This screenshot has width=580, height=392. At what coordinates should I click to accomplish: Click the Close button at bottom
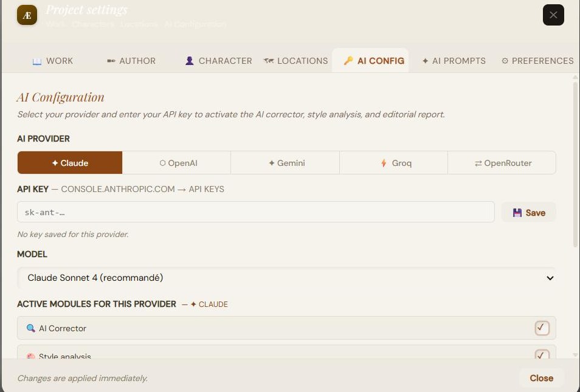click(541, 378)
